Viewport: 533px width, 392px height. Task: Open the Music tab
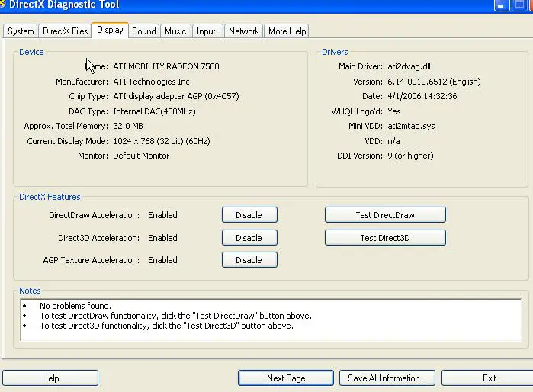[x=175, y=31]
